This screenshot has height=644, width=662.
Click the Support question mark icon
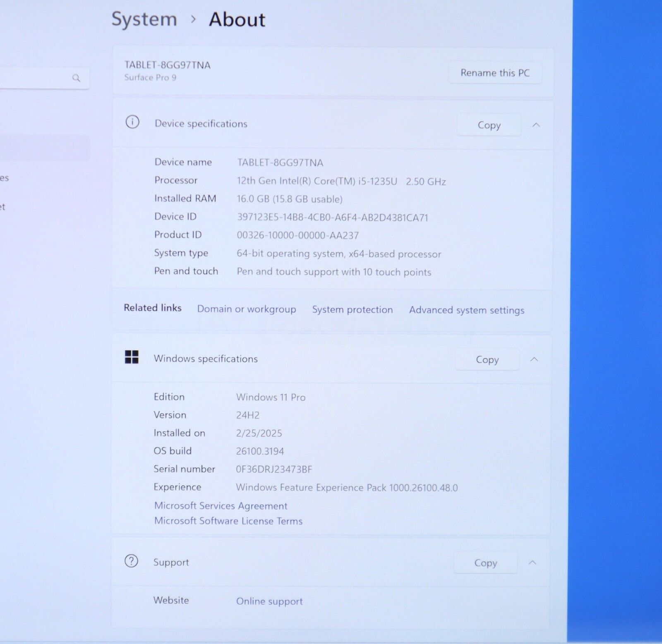click(131, 561)
